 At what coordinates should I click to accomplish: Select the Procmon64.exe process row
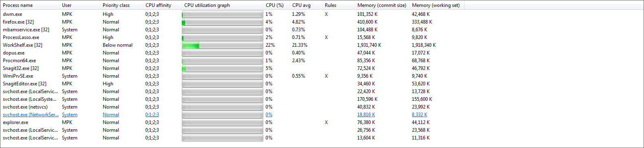[233, 61]
